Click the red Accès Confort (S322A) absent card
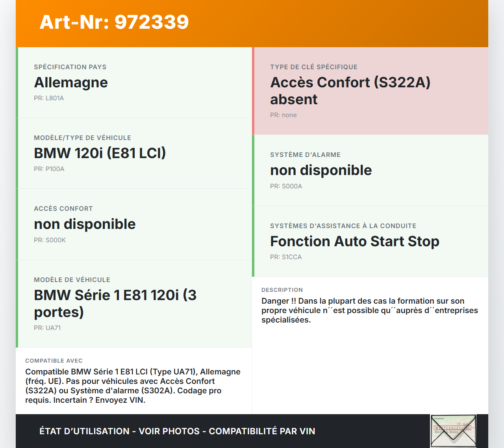504x448 pixels. click(x=370, y=91)
